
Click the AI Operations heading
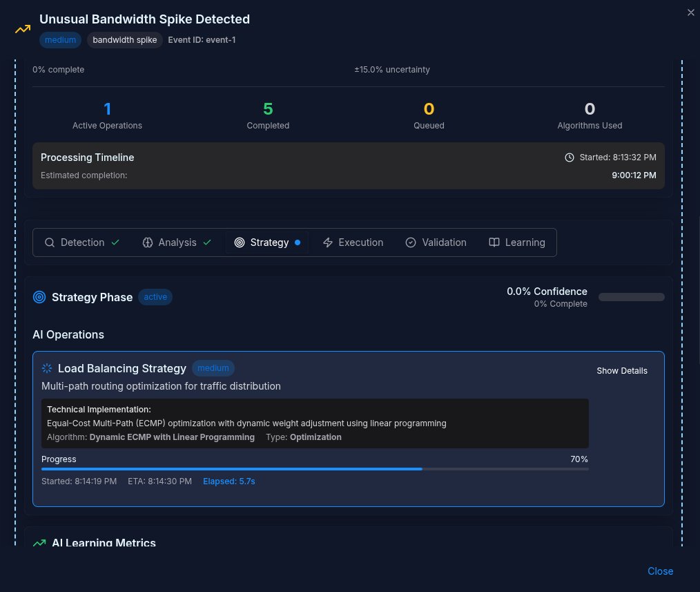coord(68,334)
